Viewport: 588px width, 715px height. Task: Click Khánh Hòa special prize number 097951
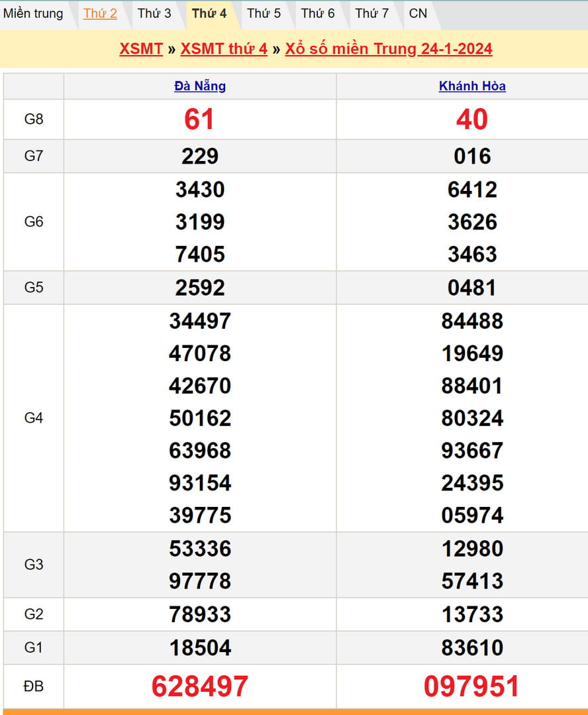(x=472, y=687)
